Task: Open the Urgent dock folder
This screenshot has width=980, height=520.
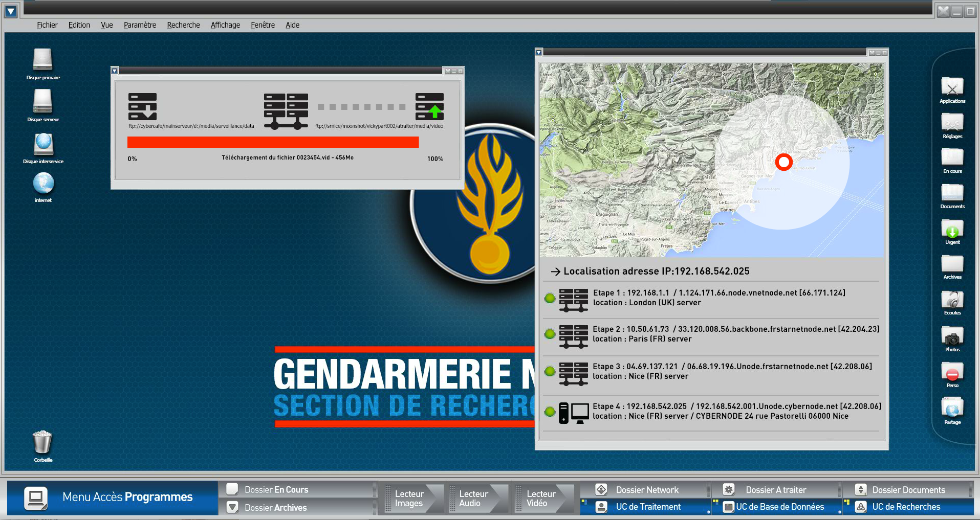Action: [x=952, y=228]
